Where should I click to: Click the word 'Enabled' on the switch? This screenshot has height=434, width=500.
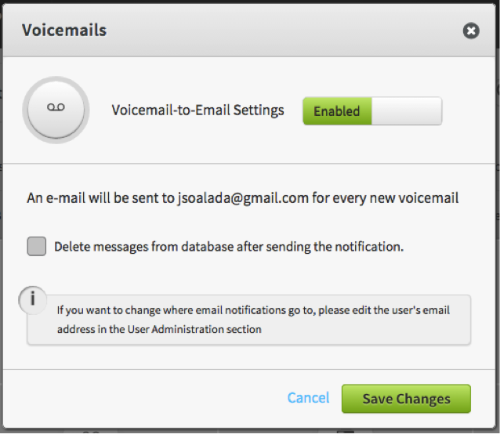coord(337,111)
